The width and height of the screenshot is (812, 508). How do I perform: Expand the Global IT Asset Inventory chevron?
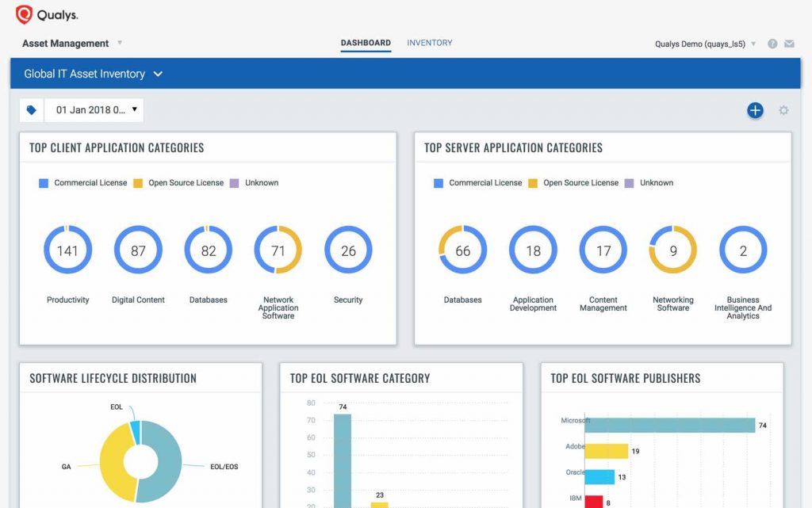click(158, 74)
